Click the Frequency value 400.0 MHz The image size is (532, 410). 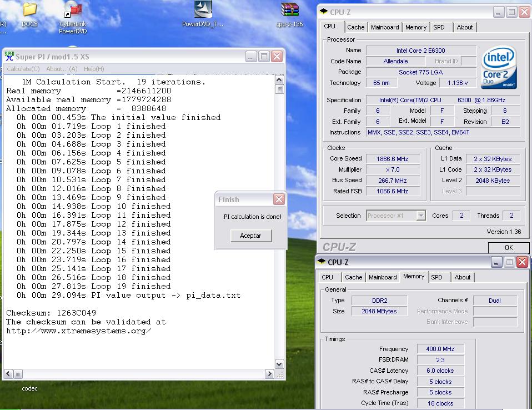tap(440, 349)
